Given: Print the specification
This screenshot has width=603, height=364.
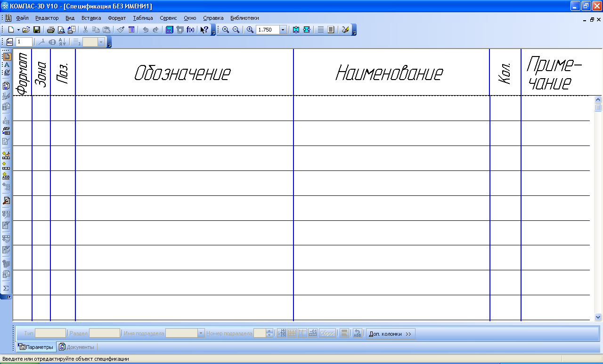Looking at the screenshot, I should click(x=50, y=30).
